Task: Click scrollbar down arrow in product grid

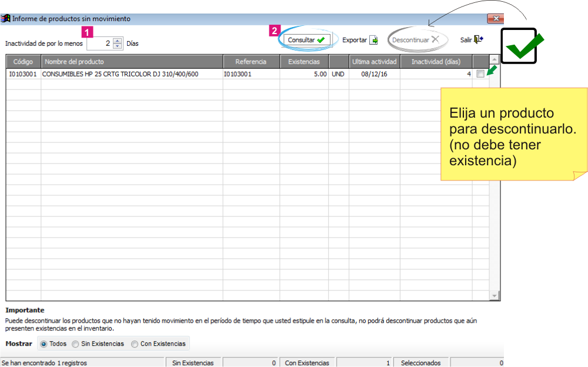Action: pos(495,296)
